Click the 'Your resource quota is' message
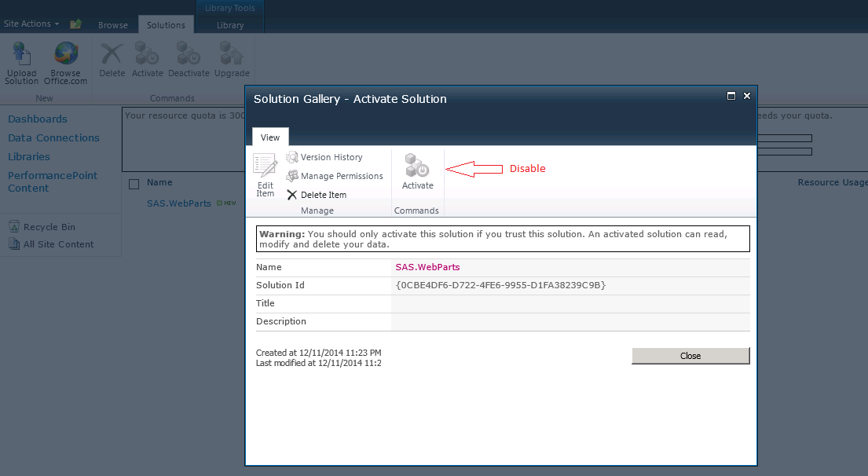This screenshot has height=476, width=868. click(x=185, y=115)
